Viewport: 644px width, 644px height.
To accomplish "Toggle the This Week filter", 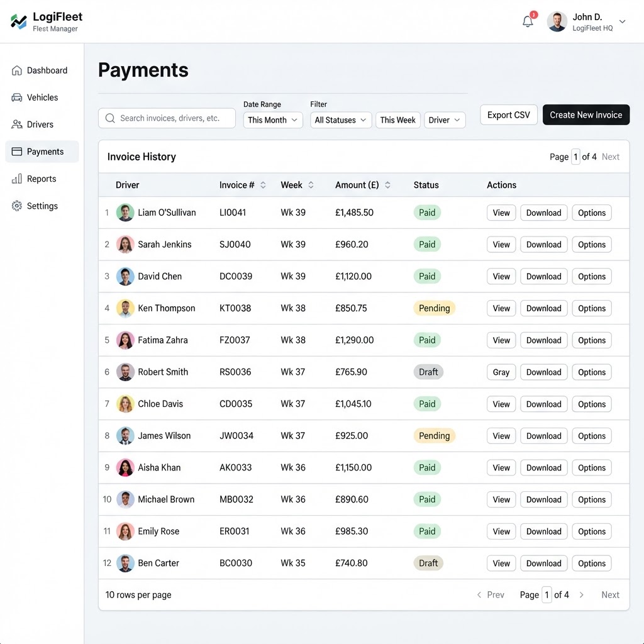I will pyautogui.click(x=397, y=120).
